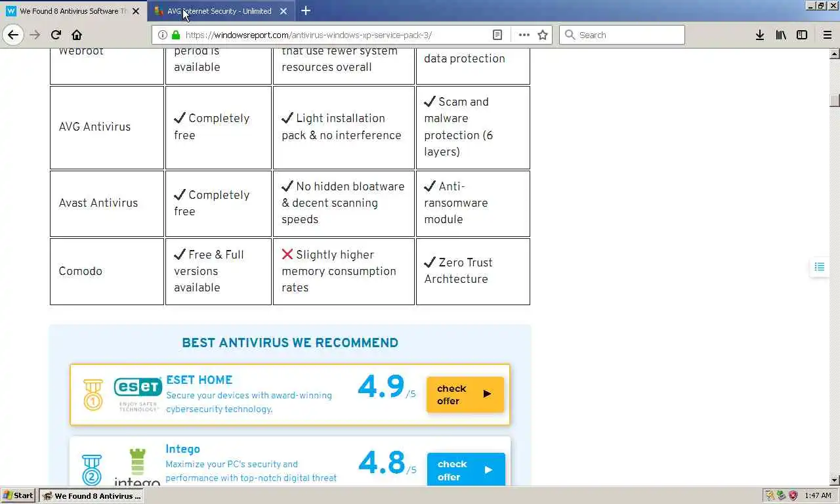The width and height of the screenshot is (840, 504).
Task: Toggle Reader View in the address bar
Action: pos(497,35)
